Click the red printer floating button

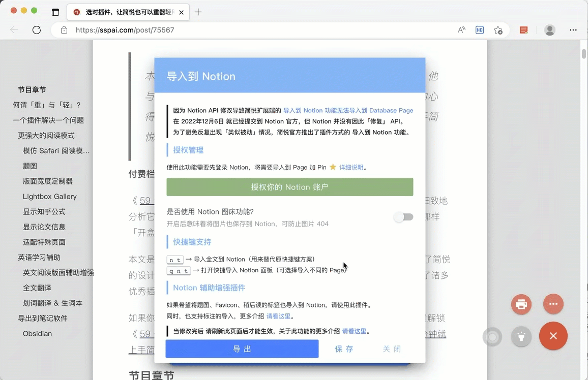[521, 305]
